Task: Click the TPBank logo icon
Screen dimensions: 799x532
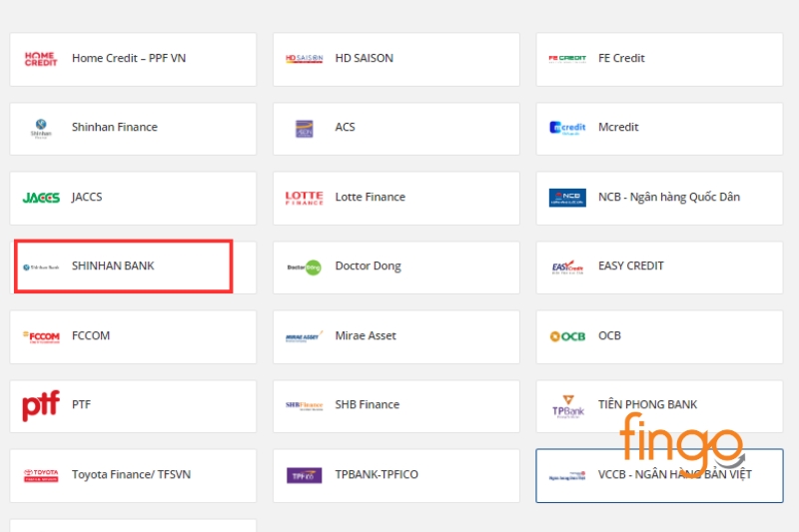Action: click(567, 406)
